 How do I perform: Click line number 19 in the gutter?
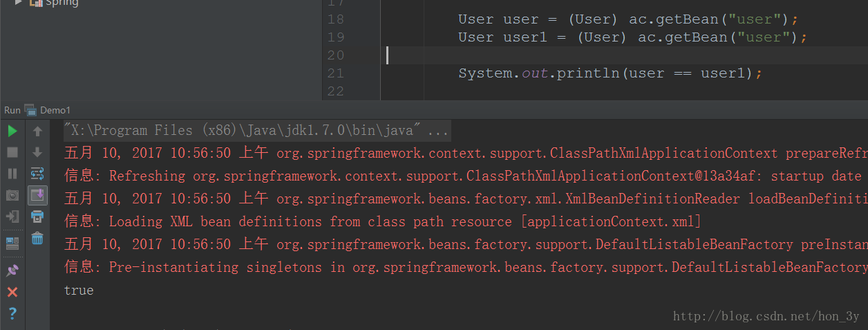pos(336,37)
